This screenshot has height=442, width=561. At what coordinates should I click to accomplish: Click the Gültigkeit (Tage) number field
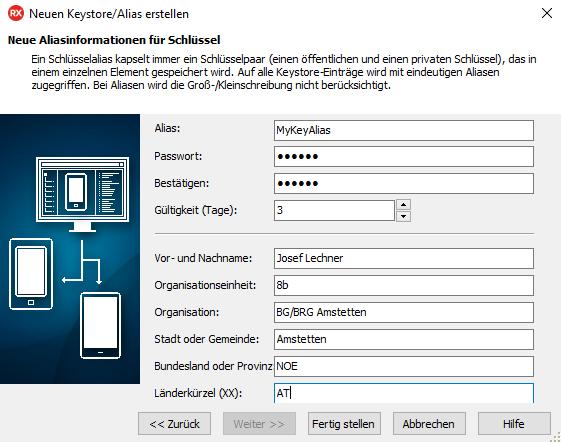pos(334,210)
